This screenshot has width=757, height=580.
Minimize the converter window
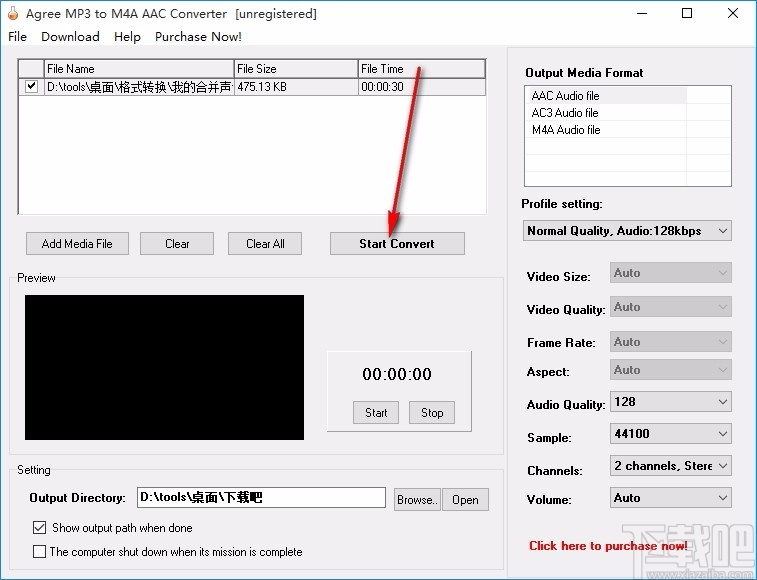click(642, 14)
